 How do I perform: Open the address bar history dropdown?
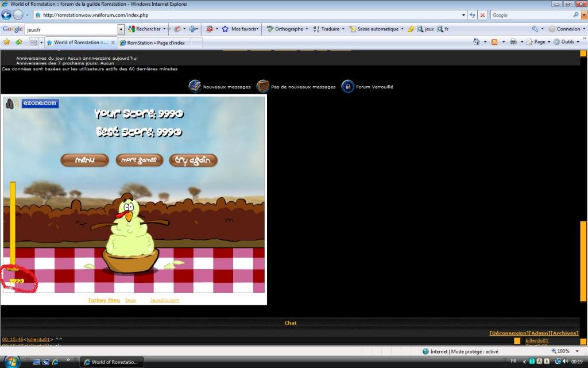[x=463, y=15]
